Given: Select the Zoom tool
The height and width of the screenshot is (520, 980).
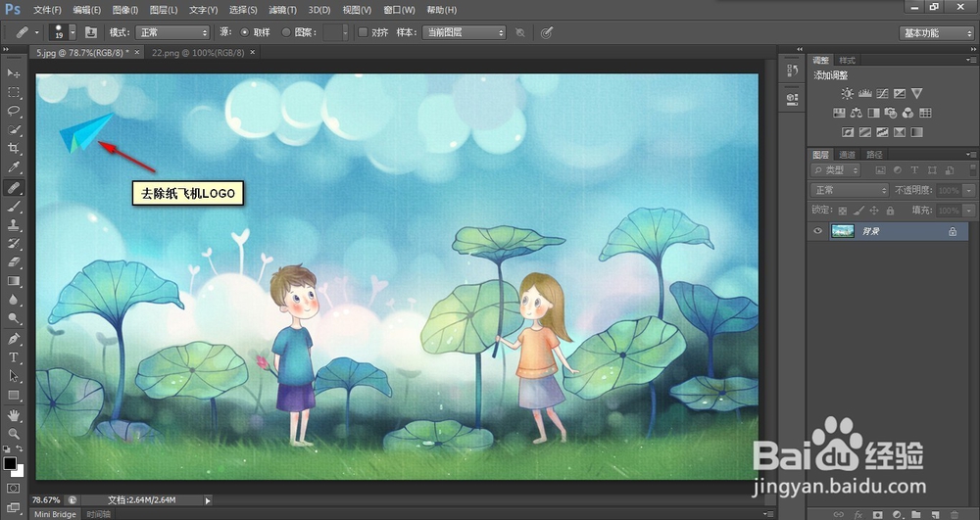Looking at the screenshot, I should click(x=13, y=434).
